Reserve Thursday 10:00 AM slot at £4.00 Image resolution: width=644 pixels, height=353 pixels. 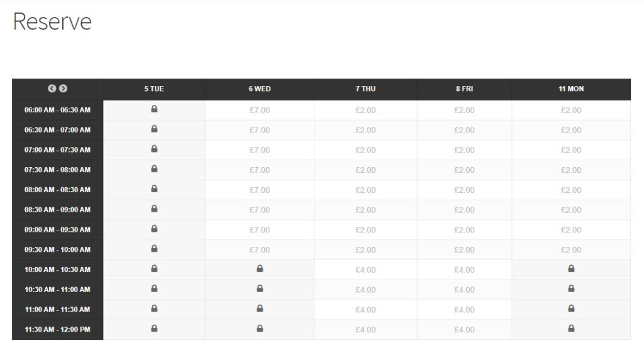coord(365,269)
